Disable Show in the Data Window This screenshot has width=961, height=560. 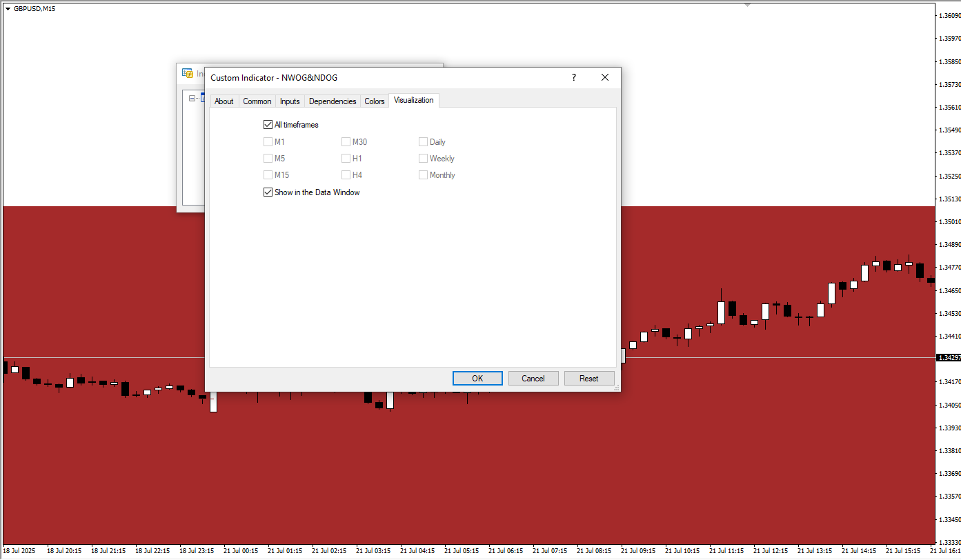pyautogui.click(x=268, y=192)
